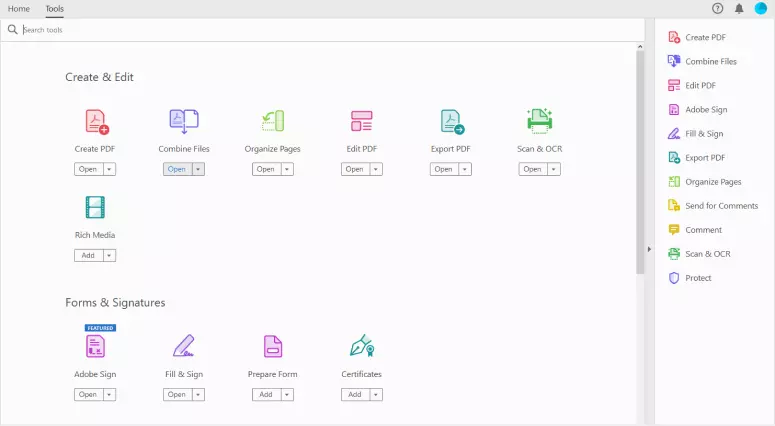The width and height of the screenshot is (775, 426).
Task: Click the Edit PDF tool icon in main grid
Action: (361, 121)
